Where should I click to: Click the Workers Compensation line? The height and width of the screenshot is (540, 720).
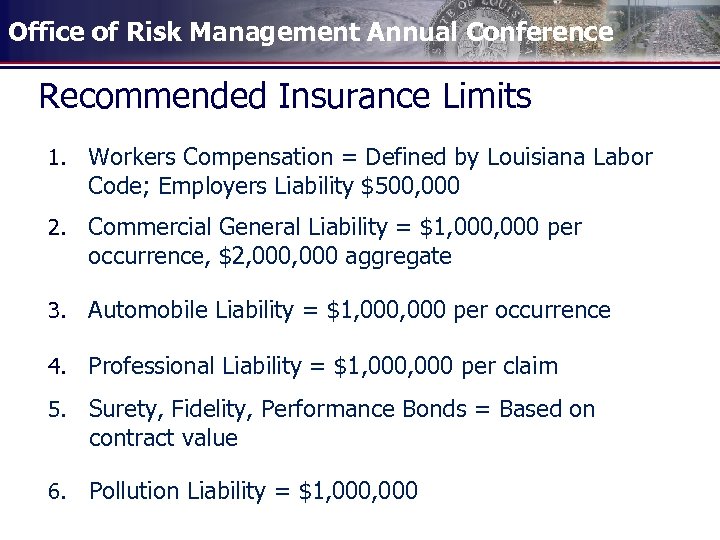(x=370, y=157)
